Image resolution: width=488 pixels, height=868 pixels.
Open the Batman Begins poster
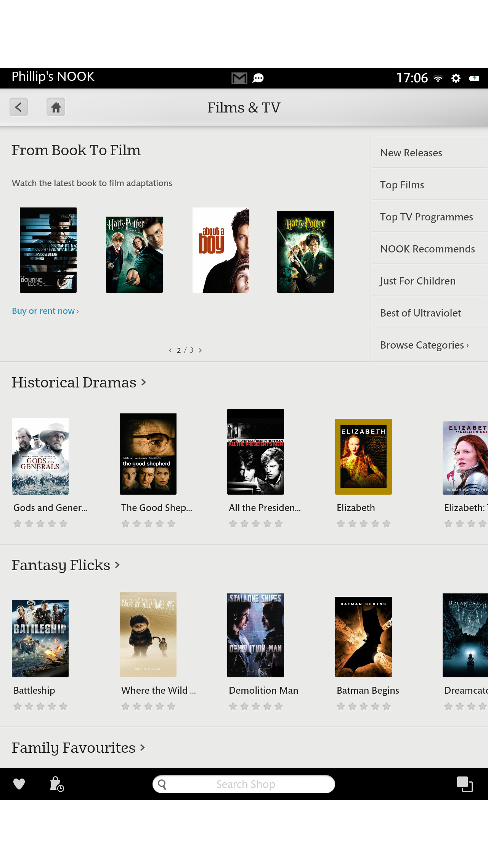pyautogui.click(x=363, y=637)
